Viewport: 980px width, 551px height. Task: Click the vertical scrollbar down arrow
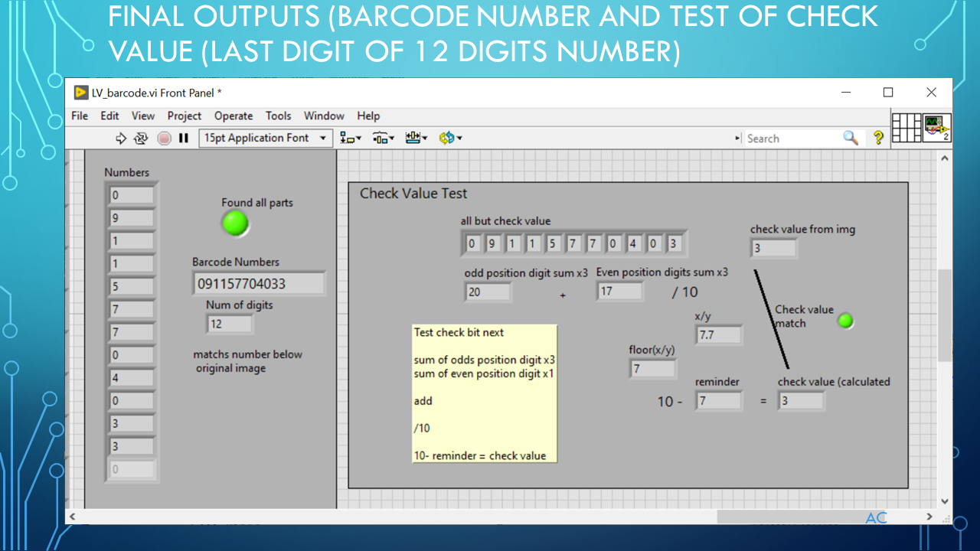[x=944, y=500]
